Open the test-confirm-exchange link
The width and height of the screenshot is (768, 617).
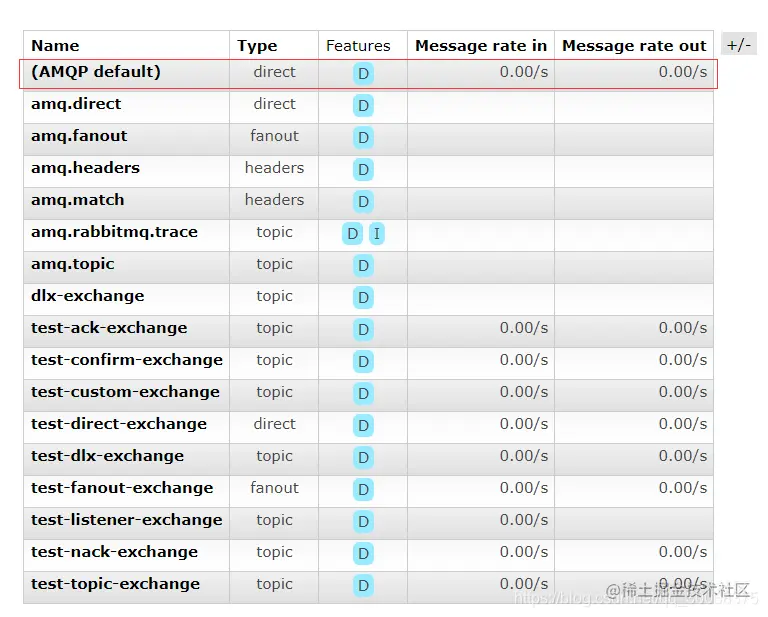pyautogui.click(x=127, y=360)
